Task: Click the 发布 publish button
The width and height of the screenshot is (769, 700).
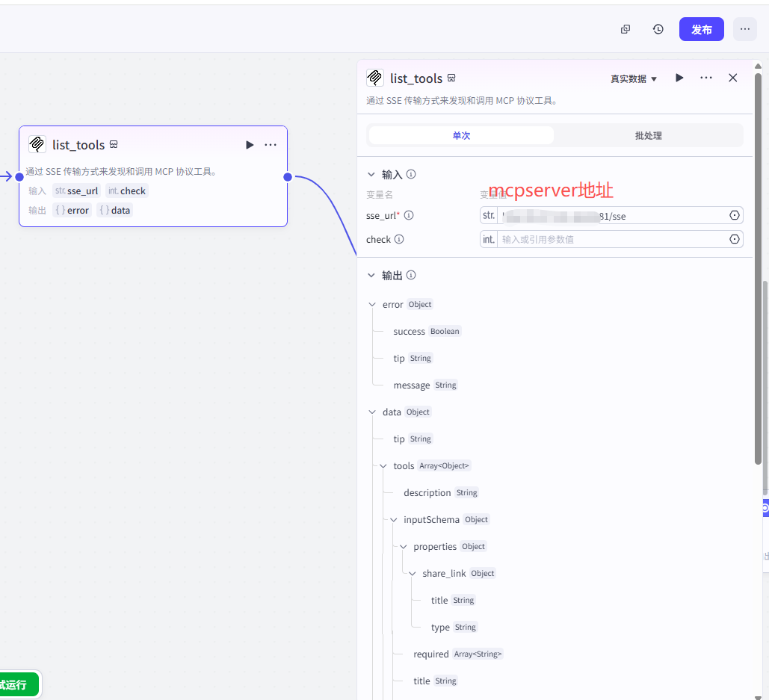Action: pyautogui.click(x=701, y=29)
